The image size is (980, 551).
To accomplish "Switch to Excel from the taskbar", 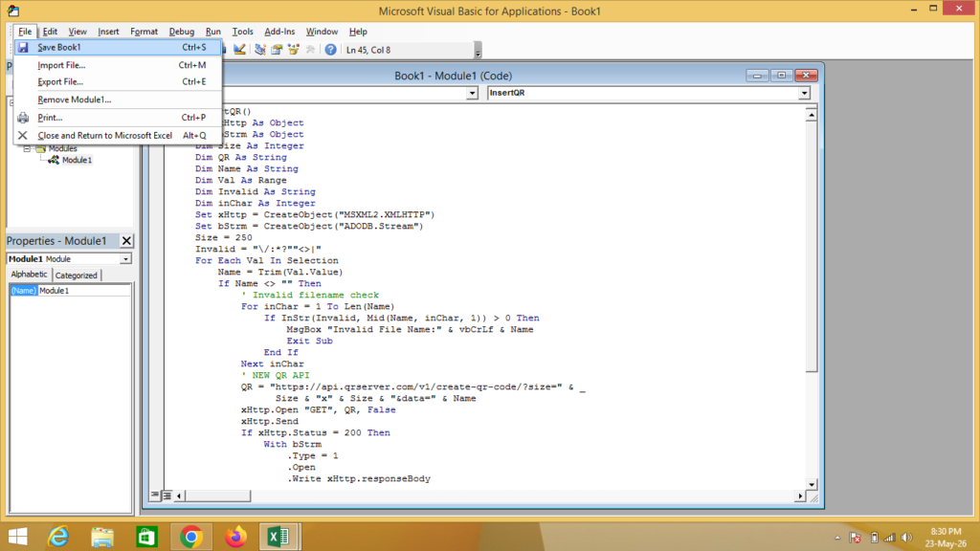I will [x=279, y=537].
